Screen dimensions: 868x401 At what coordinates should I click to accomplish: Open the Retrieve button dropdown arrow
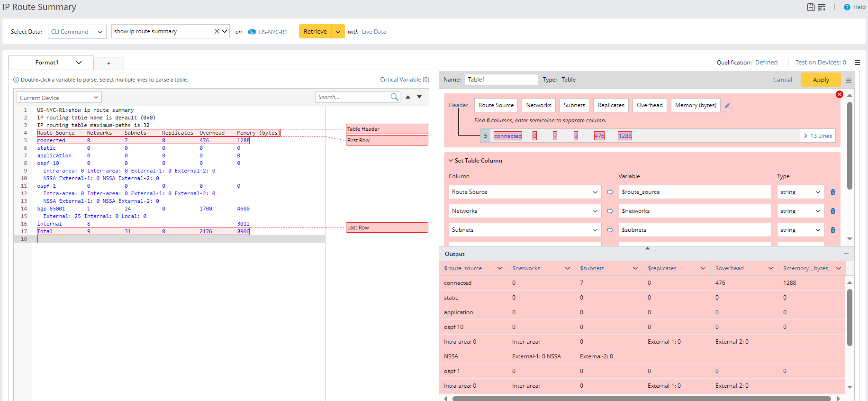click(x=338, y=32)
